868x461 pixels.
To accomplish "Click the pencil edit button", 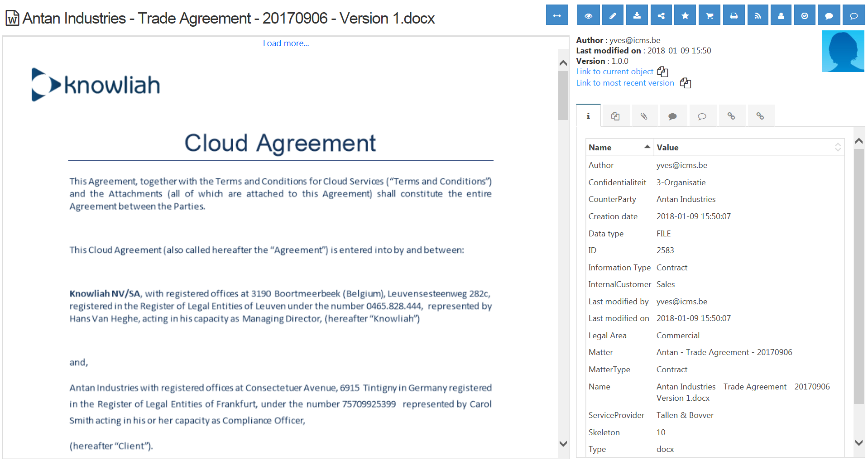I will point(613,15).
